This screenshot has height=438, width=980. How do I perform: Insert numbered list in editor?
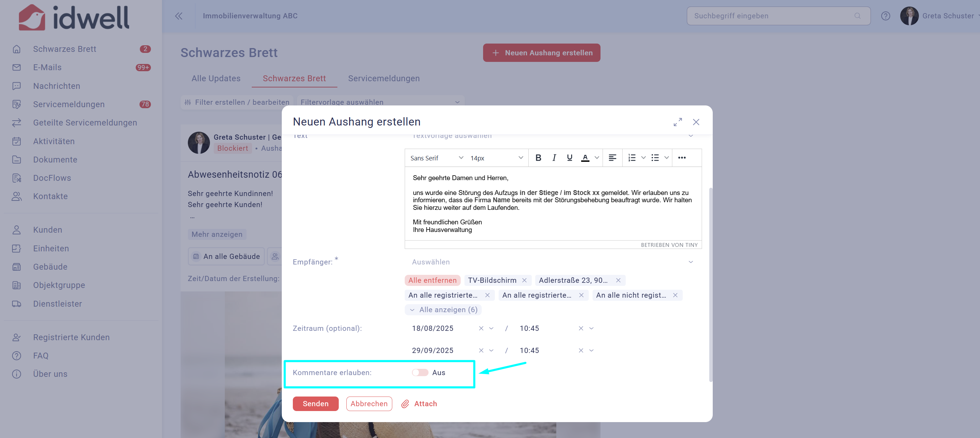[x=632, y=158]
